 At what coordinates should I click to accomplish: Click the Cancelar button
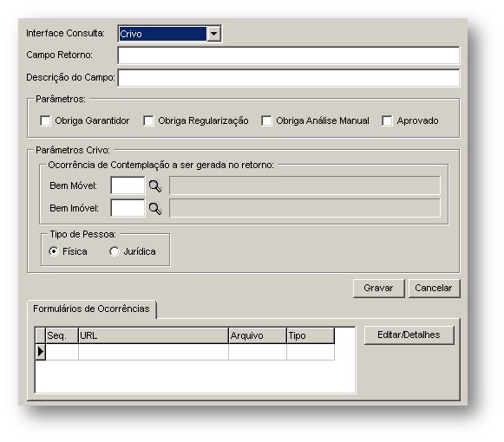pos(434,288)
